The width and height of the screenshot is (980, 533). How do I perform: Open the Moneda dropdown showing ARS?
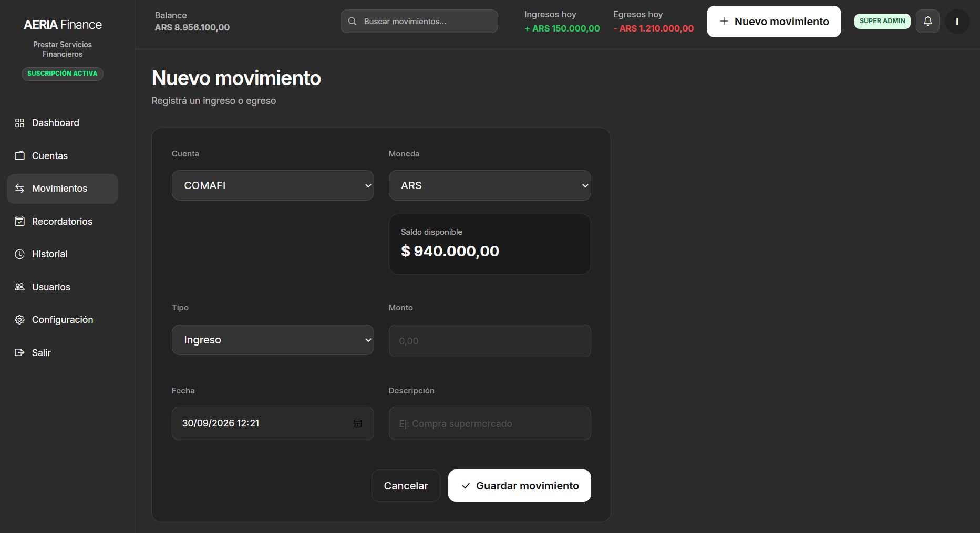490,185
